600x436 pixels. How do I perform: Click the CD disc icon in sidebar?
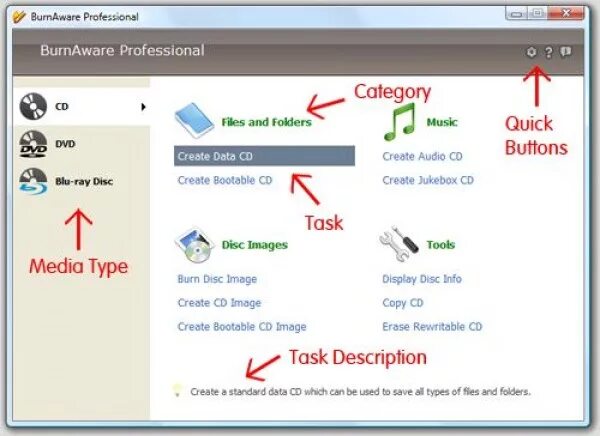click(x=33, y=106)
